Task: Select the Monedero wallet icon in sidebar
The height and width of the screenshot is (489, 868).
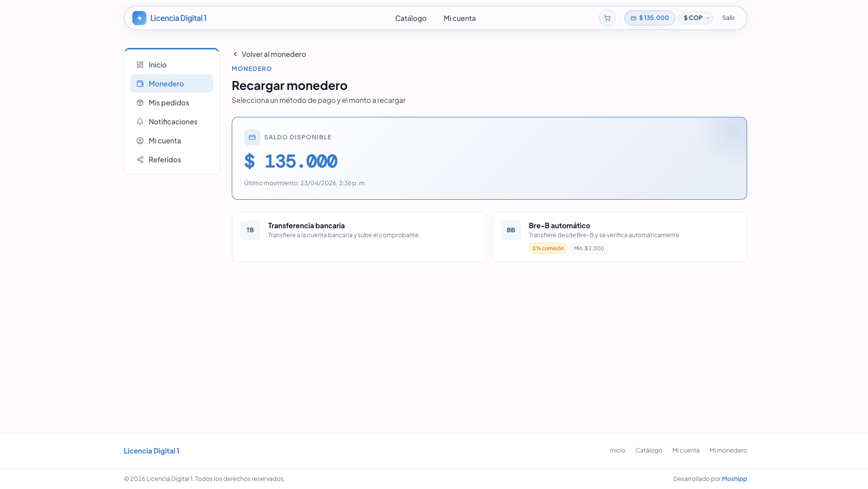Action: coord(140,83)
